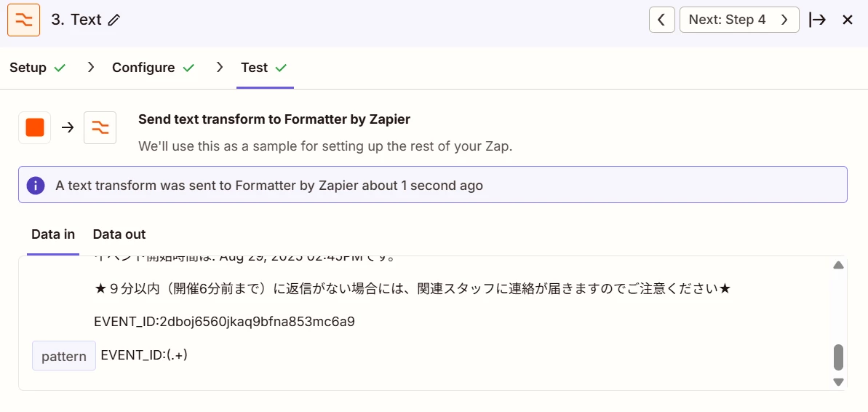Go to previous step with left chevron

point(661,20)
